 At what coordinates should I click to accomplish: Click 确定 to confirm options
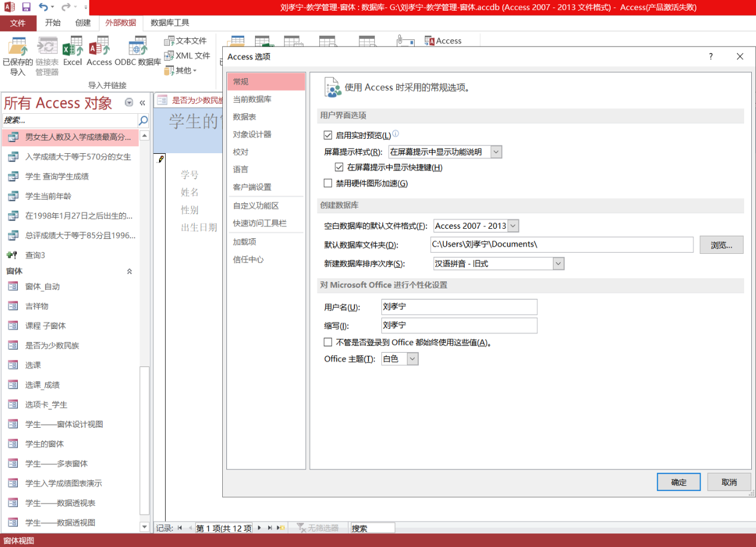(679, 482)
